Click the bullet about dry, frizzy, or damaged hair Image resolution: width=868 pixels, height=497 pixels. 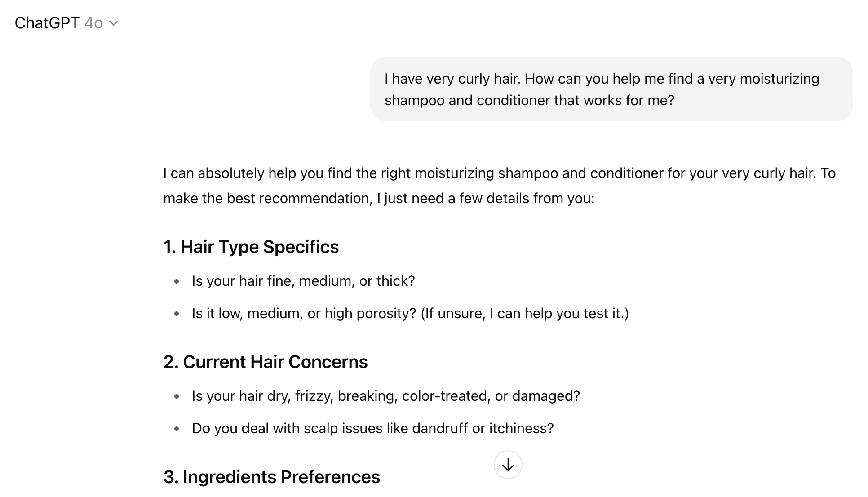pyautogui.click(x=385, y=396)
